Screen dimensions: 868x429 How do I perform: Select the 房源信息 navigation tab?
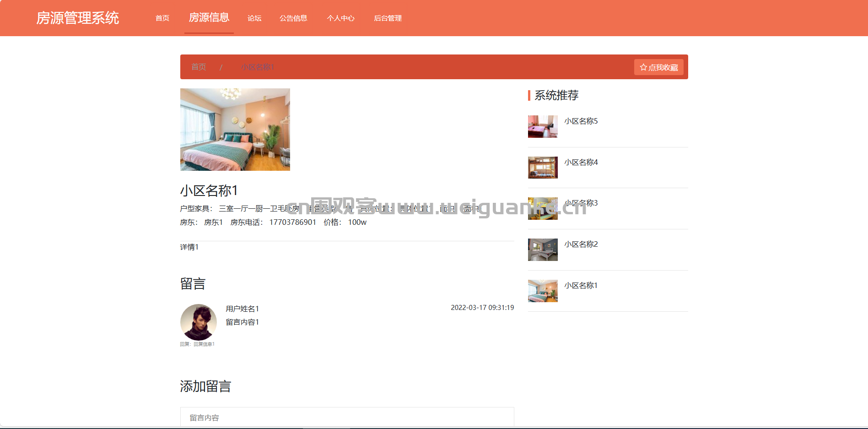pyautogui.click(x=209, y=17)
